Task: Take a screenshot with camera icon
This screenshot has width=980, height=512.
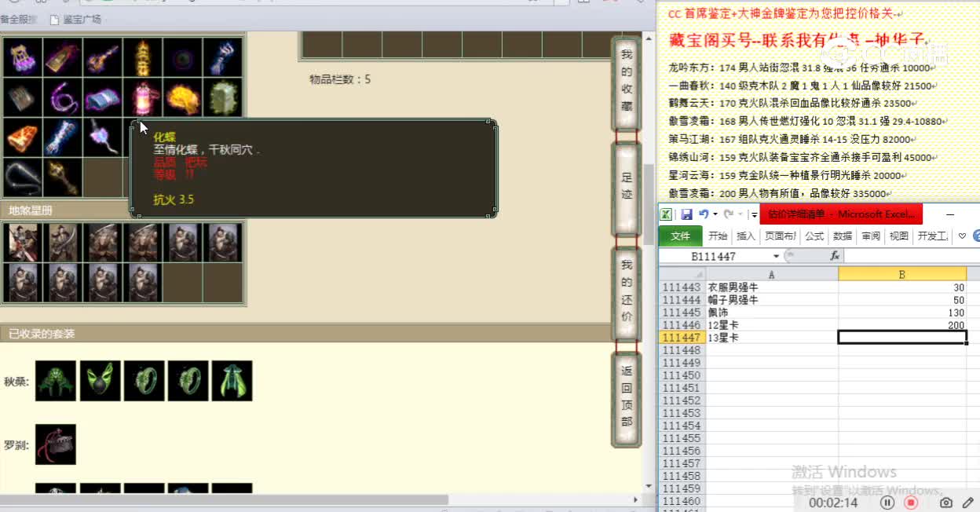Action: coord(946,502)
